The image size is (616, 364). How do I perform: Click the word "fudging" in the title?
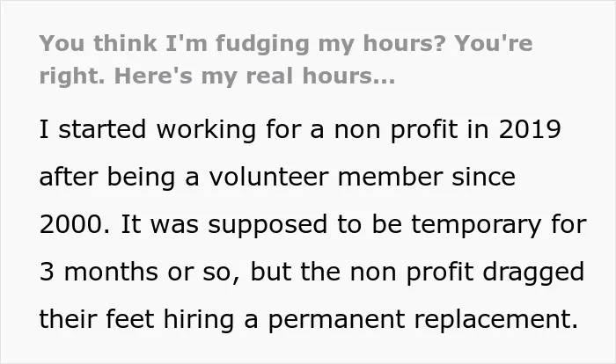pos(262,44)
